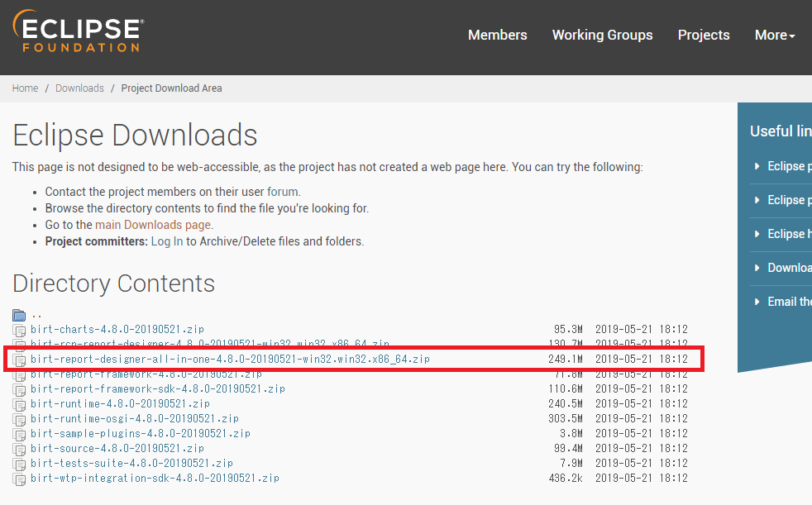Click the 249.1M file size value

pyautogui.click(x=566, y=359)
